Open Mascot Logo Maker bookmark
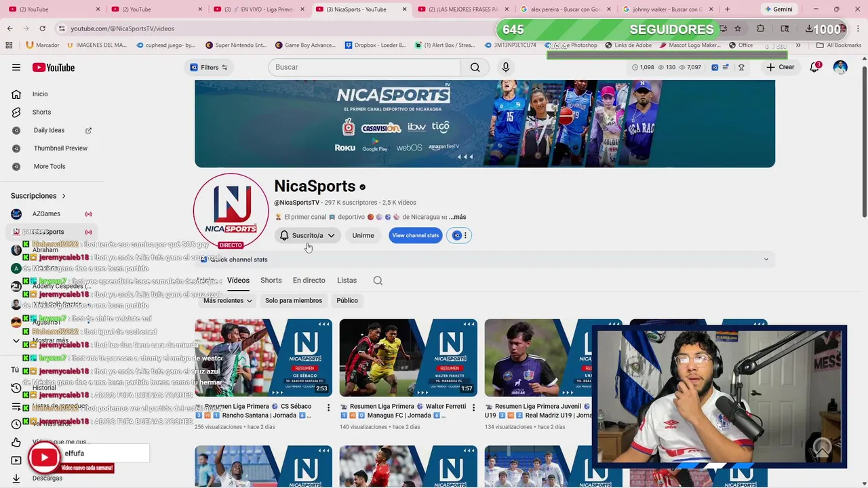Viewport: 868px width, 488px height. [690, 45]
